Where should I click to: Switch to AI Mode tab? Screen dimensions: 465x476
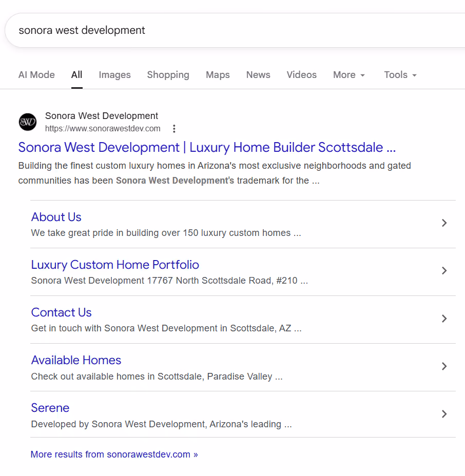(36, 75)
